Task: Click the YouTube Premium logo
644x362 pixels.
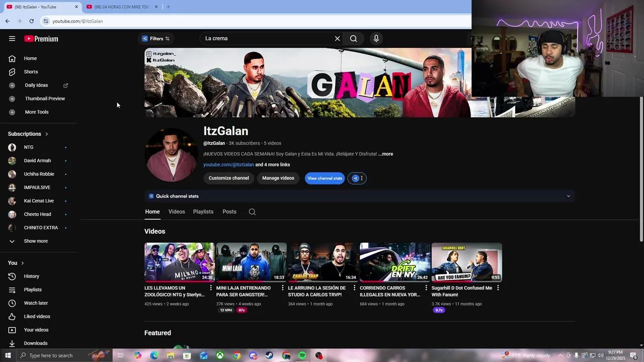Action: coord(41,39)
